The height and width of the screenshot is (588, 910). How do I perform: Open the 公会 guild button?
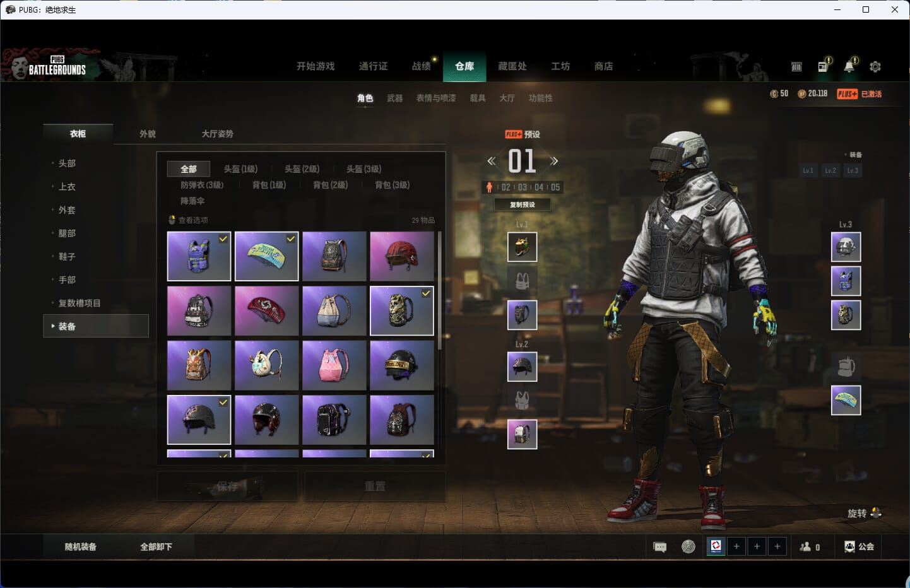(x=860, y=546)
